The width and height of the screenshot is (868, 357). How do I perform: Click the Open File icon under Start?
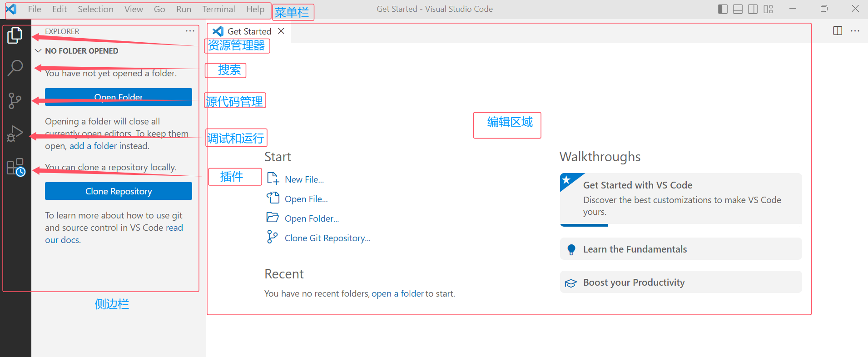coord(273,198)
